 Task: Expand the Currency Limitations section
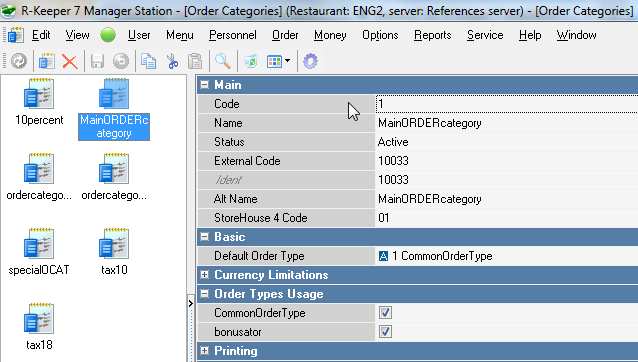pos(205,275)
